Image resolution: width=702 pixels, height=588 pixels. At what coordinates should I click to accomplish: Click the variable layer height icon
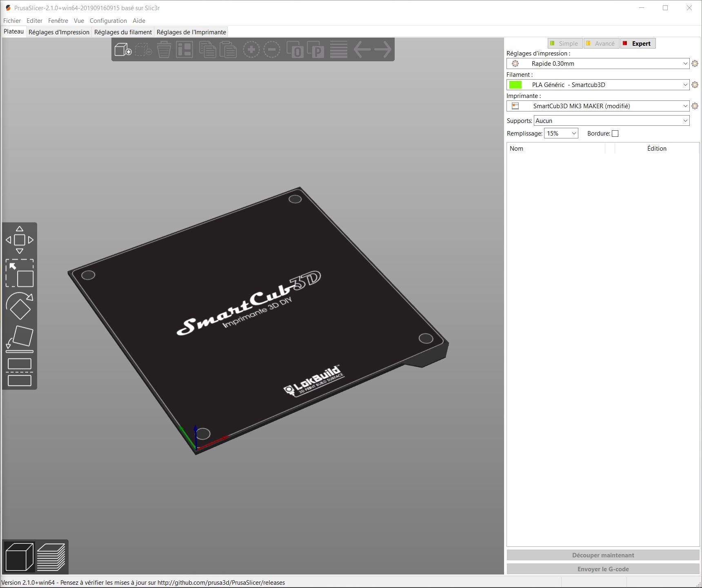(x=339, y=50)
